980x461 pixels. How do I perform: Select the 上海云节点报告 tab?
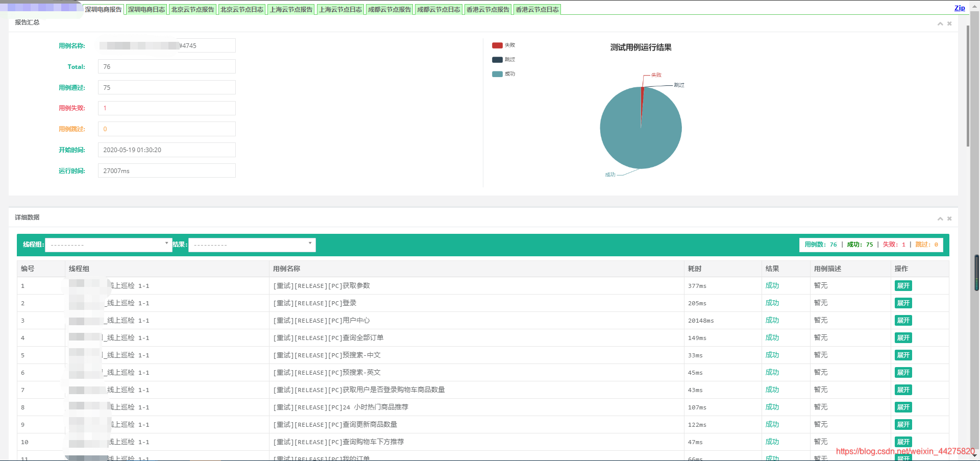pos(291,9)
